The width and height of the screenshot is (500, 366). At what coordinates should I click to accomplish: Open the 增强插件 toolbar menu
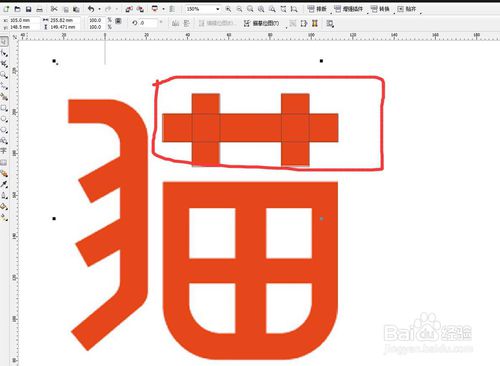tap(349, 9)
